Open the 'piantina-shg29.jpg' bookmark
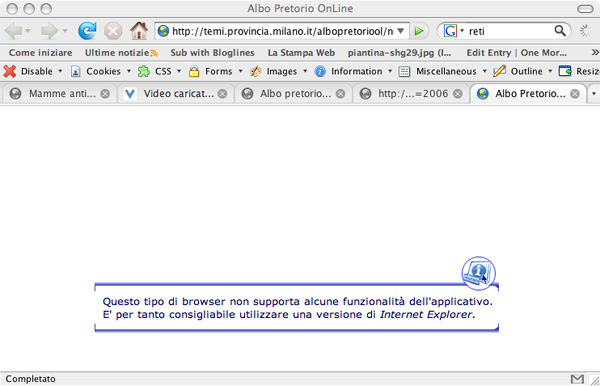The width and height of the screenshot is (600, 386). click(x=399, y=53)
